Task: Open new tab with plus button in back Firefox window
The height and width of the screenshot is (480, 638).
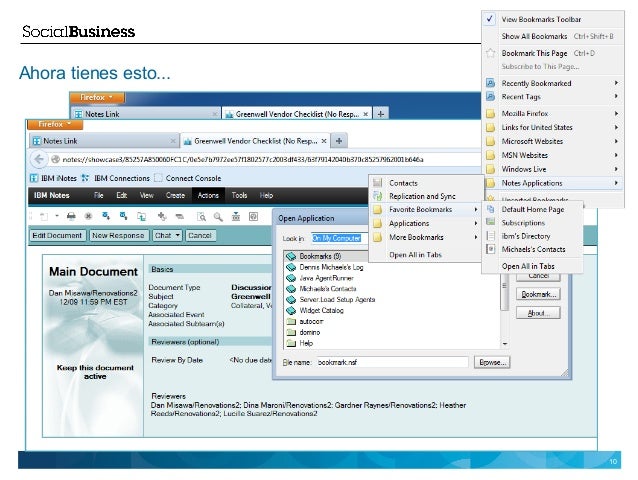Action: (x=380, y=114)
